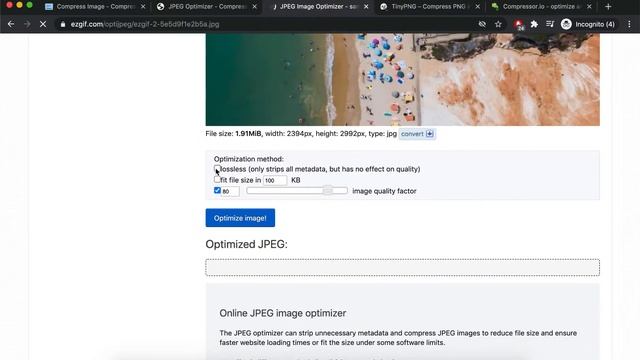Click the Optimized JPEG: heading
The image size is (640, 360).
246,244
